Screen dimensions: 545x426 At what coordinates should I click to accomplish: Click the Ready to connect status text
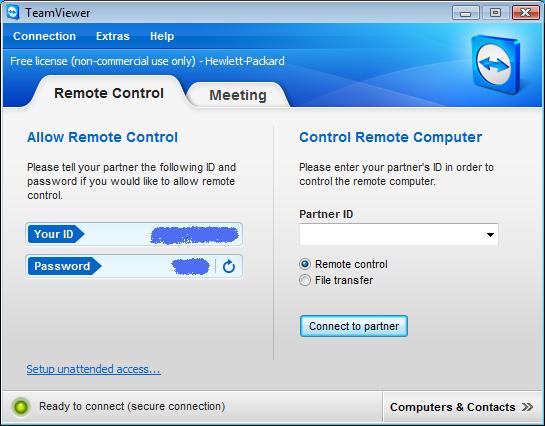tap(132, 406)
